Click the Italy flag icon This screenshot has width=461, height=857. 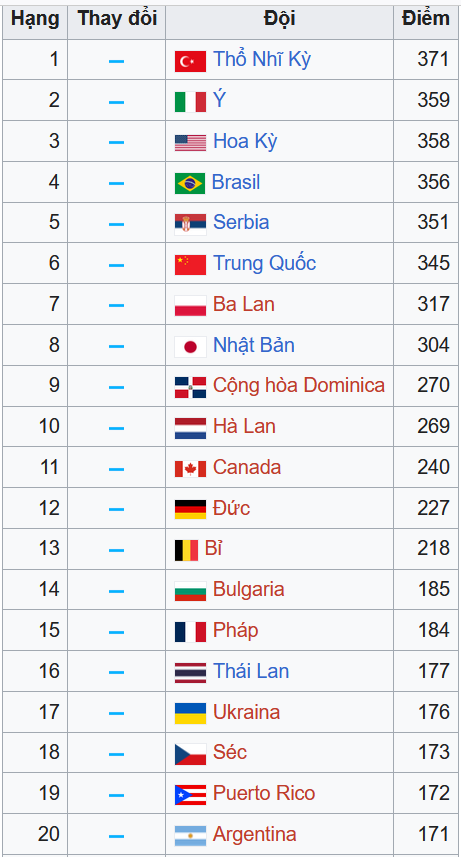(x=190, y=102)
